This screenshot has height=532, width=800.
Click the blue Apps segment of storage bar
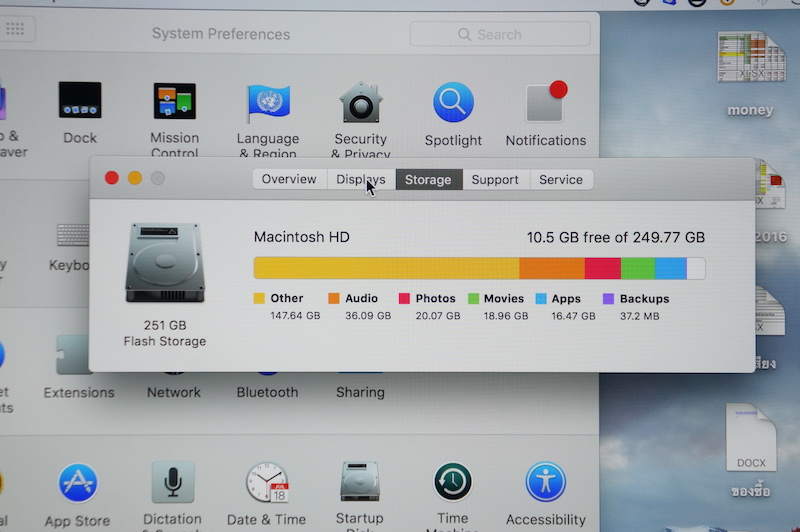670,268
